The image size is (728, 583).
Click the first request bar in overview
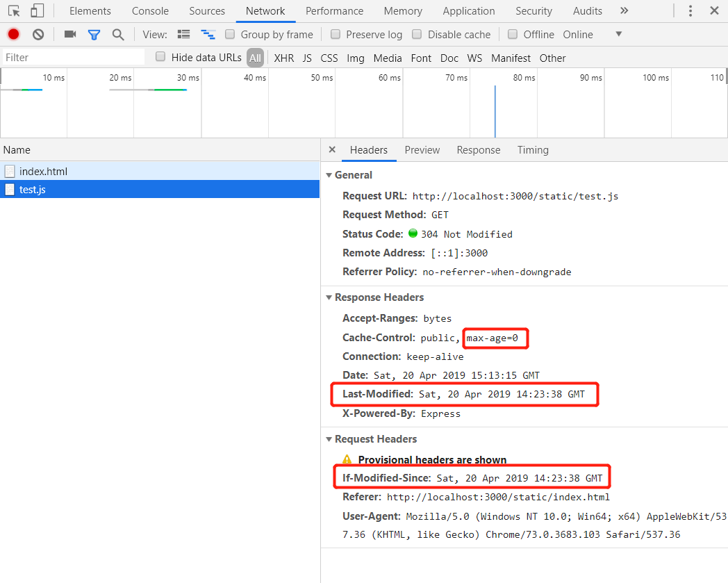click(22, 90)
